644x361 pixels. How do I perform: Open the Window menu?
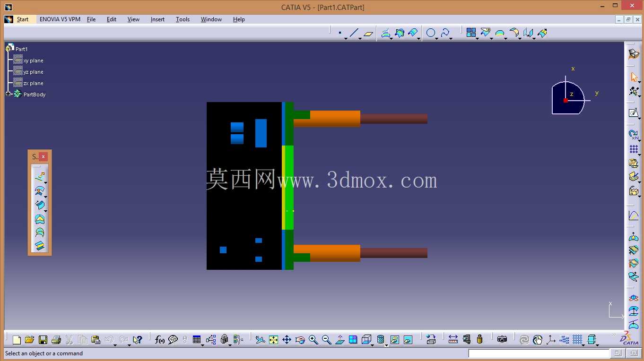point(211,19)
